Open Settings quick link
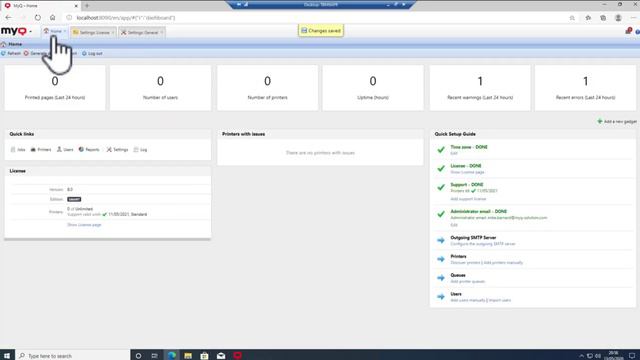This screenshot has width=640, height=360. (x=118, y=150)
